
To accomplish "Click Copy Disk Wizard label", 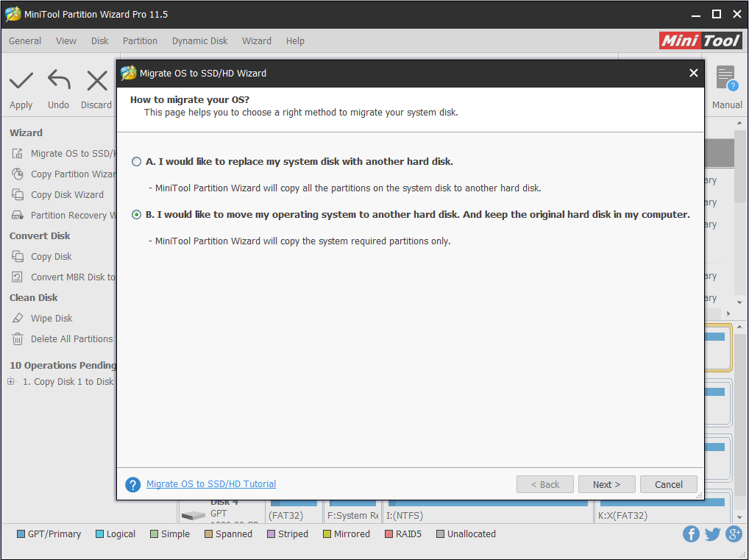I will [x=68, y=194].
